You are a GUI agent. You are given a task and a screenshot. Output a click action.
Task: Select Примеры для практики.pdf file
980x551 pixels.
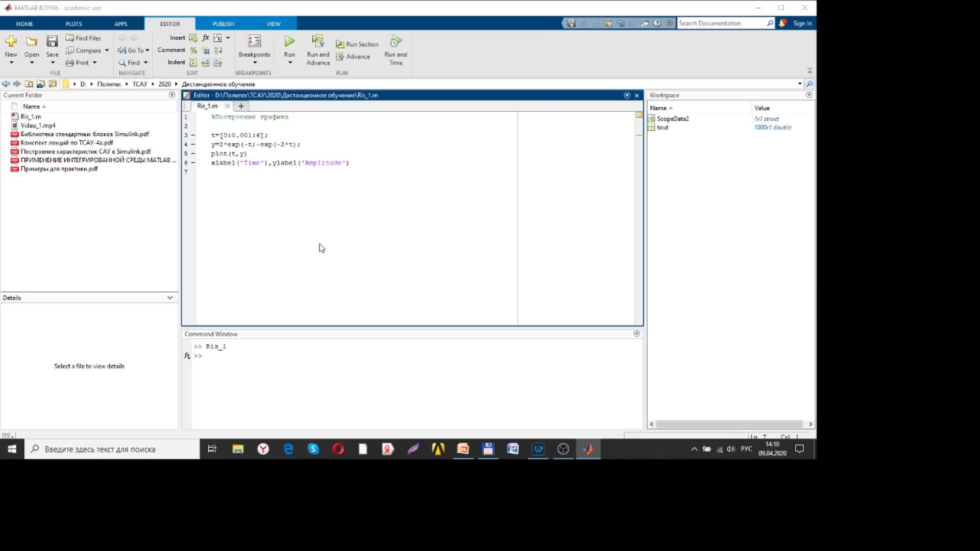(59, 168)
